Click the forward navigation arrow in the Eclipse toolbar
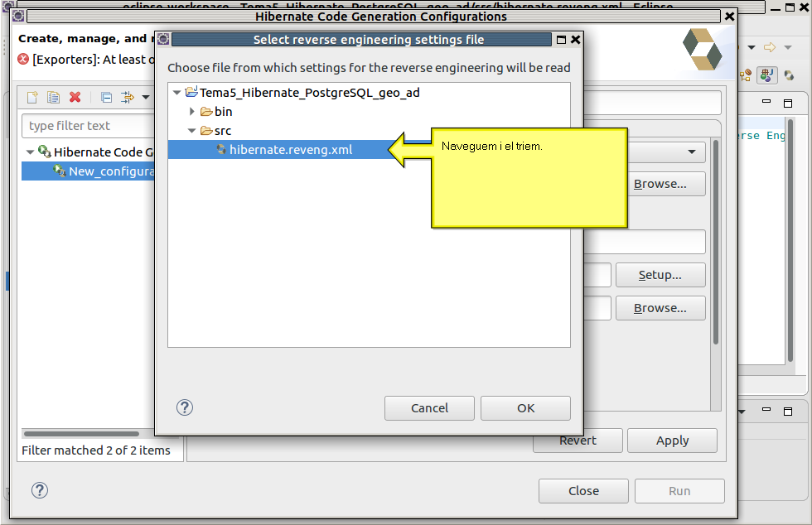 tap(770, 48)
